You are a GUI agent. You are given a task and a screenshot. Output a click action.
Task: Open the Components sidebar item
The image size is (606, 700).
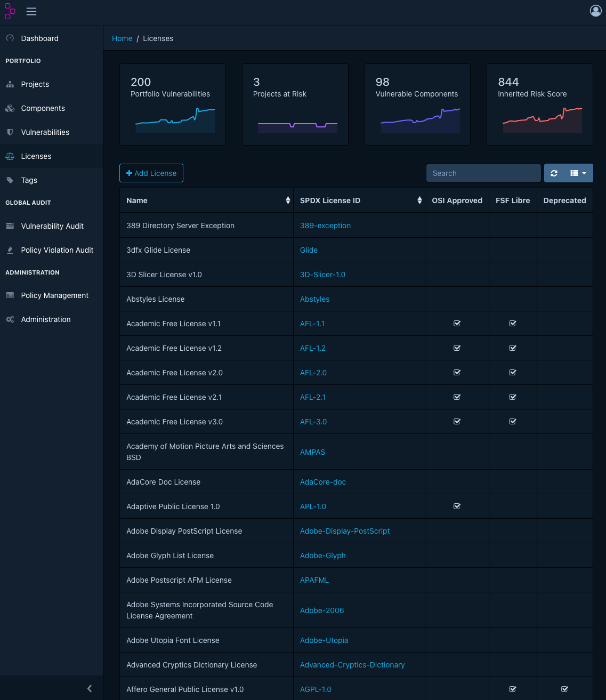pos(51,108)
